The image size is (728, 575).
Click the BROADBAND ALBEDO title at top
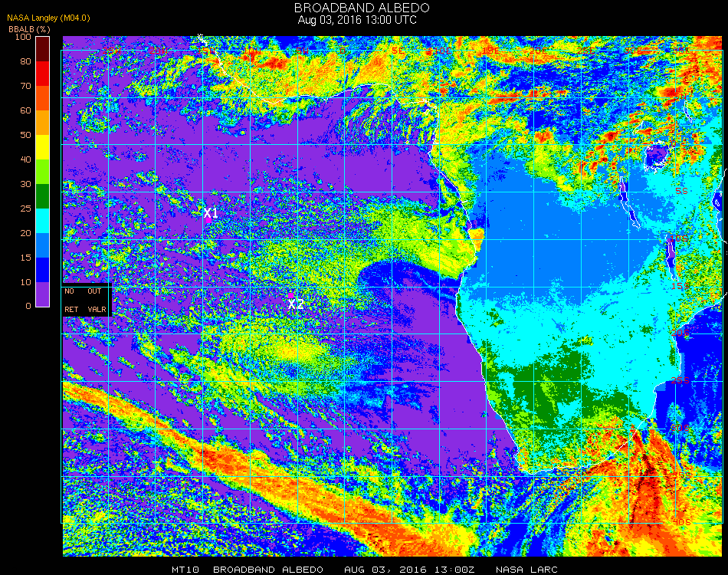coord(362,8)
